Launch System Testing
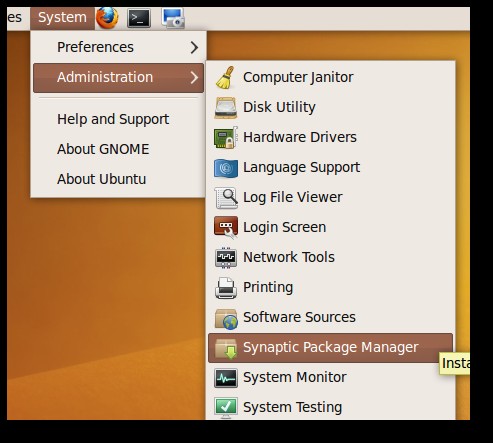The image size is (493, 443). tap(330, 407)
